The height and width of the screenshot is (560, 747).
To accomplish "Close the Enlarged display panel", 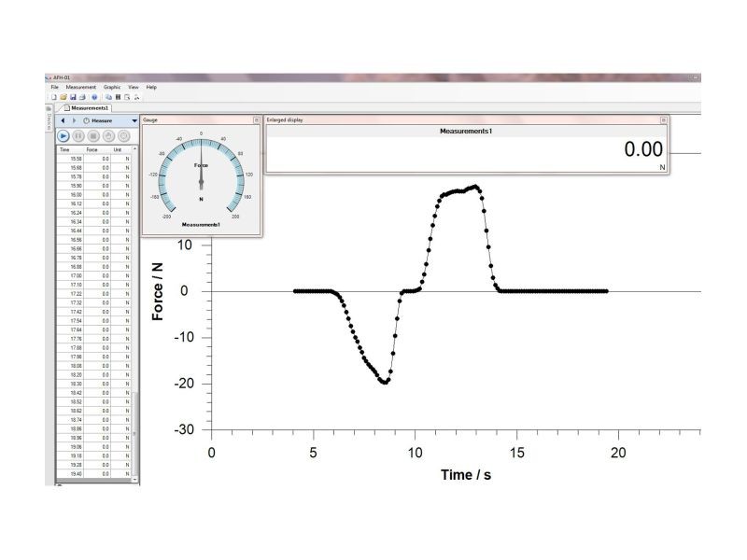I will pyautogui.click(x=663, y=120).
